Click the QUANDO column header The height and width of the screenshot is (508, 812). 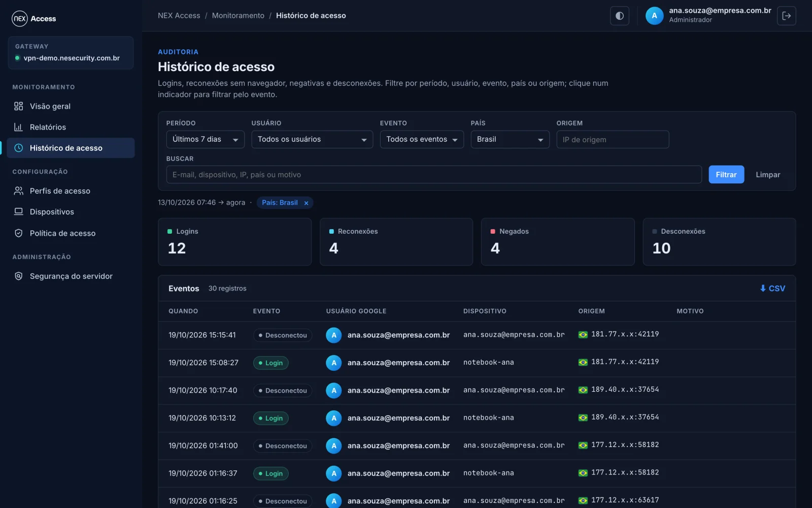pos(183,311)
